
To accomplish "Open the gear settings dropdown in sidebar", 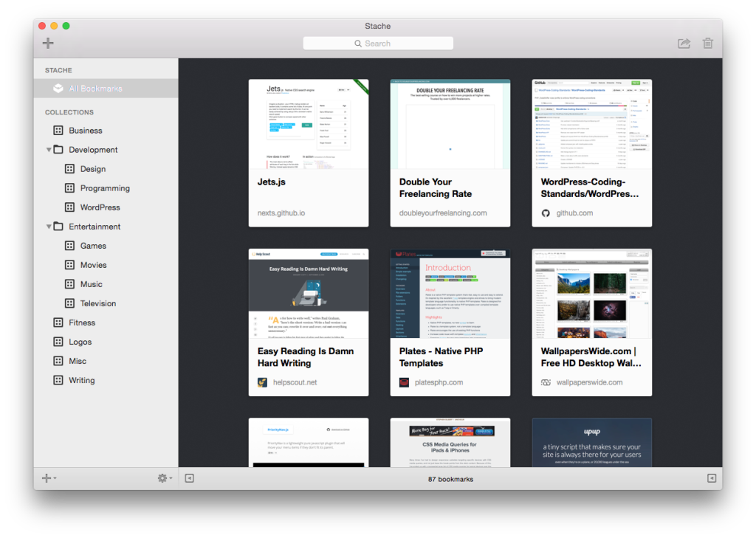I will pyautogui.click(x=165, y=478).
